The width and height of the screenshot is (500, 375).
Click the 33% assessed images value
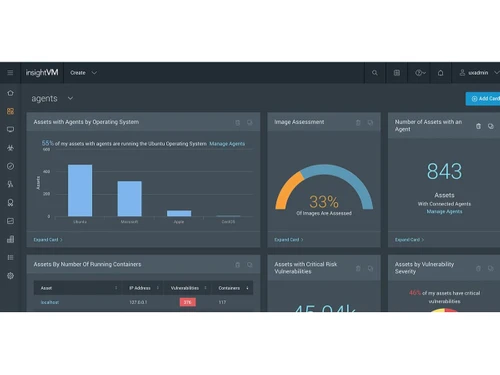click(x=324, y=202)
